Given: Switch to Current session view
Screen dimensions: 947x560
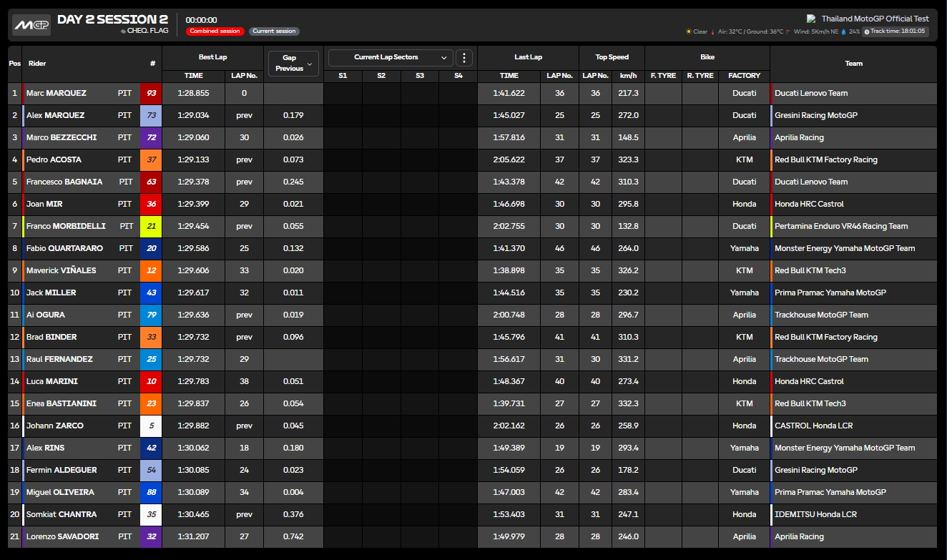Looking at the screenshot, I should tap(274, 31).
